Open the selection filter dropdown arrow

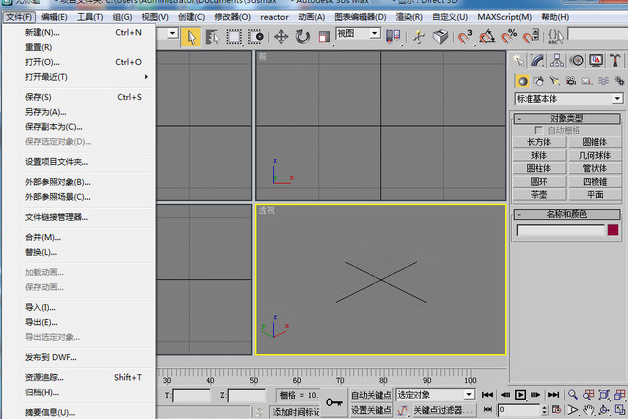click(173, 33)
